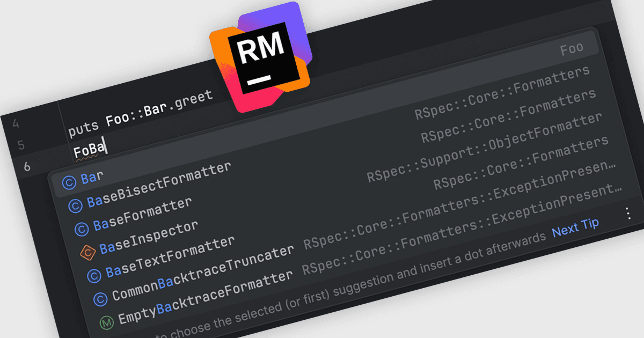This screenshot has height=338, width=644.
Task: Click line number 6 in the gutter
Action: [27, 167]
